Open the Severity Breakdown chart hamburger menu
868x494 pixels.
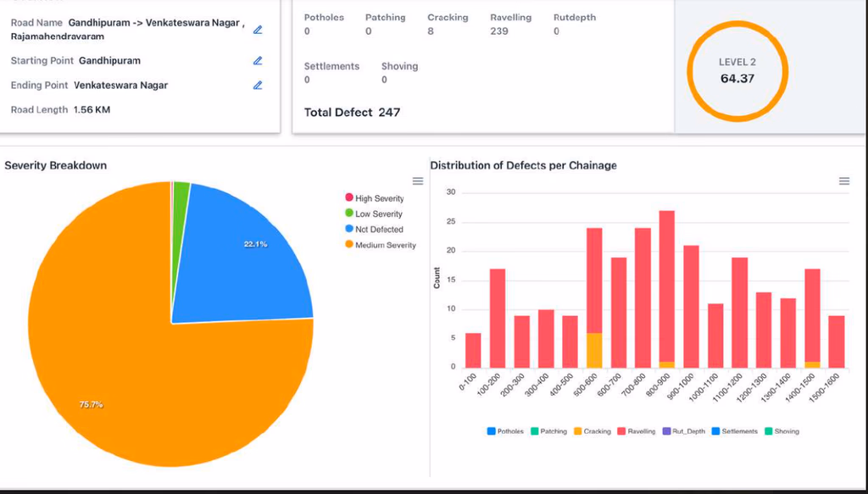pyautogui.click(x=418, y=181)
